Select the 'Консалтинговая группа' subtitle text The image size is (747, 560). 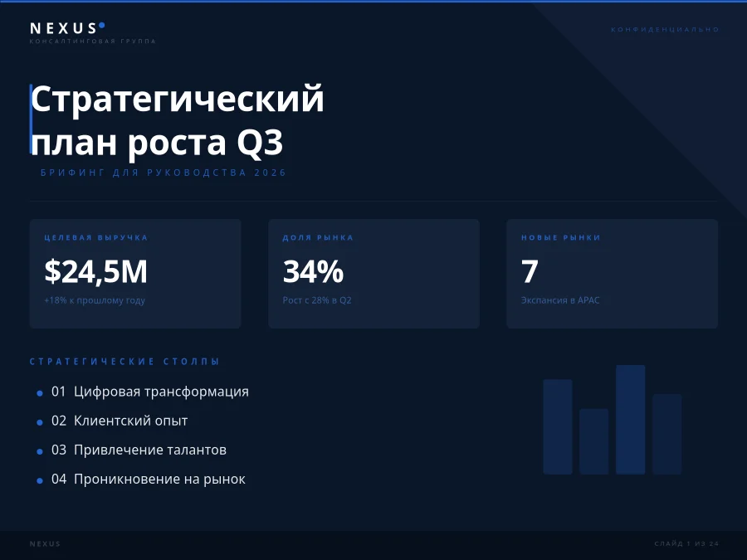[93, 41]
